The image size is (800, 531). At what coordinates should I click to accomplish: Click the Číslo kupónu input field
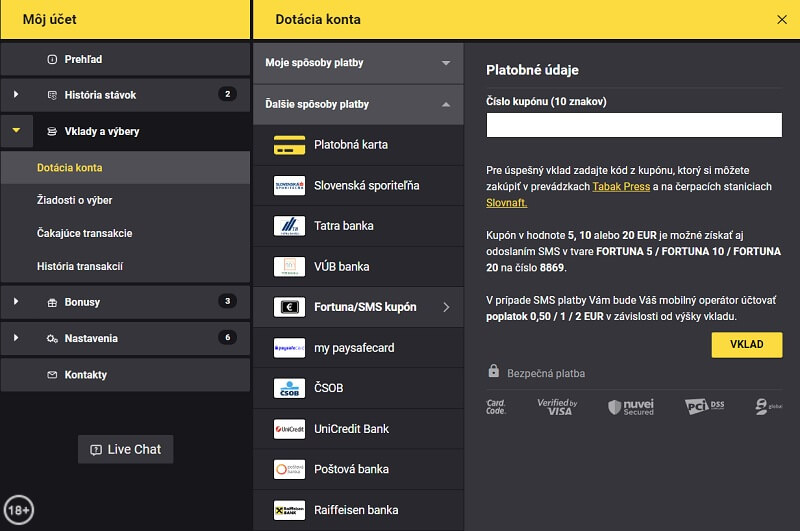(x=633, y=125)
